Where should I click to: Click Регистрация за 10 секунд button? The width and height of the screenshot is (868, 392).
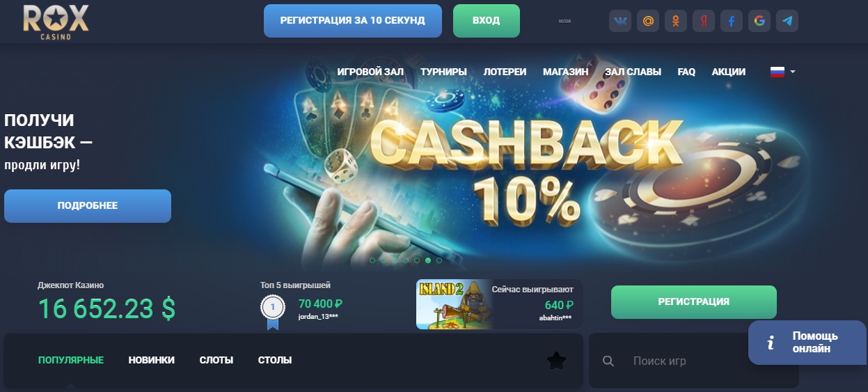(353, 21)
